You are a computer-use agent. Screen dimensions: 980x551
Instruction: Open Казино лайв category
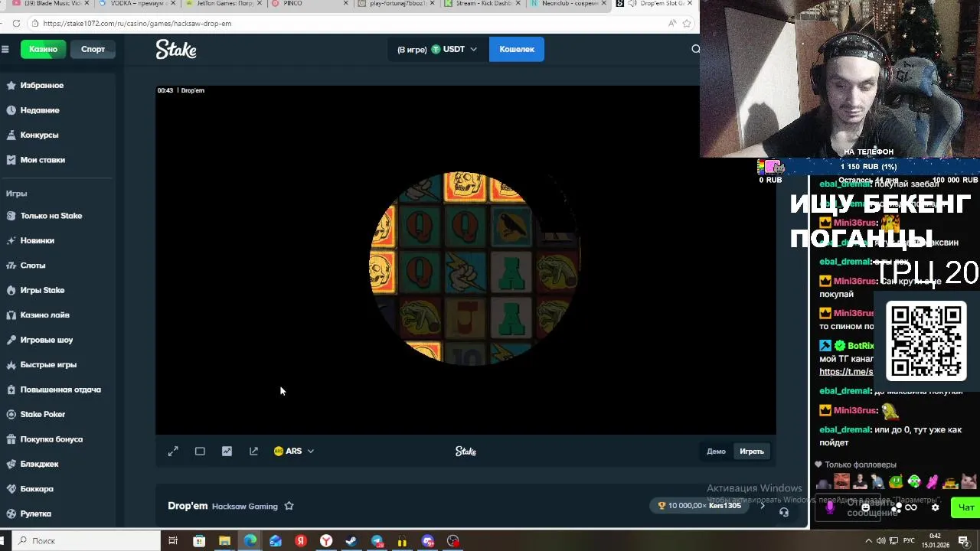tap(44, 315)
